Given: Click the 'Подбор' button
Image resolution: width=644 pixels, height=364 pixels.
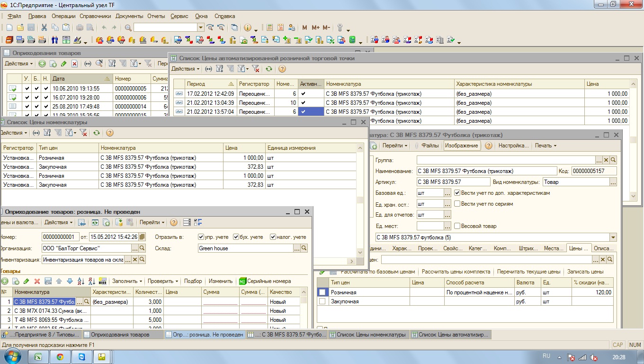Looking at the screenshot, I should (x=193, y=281).
